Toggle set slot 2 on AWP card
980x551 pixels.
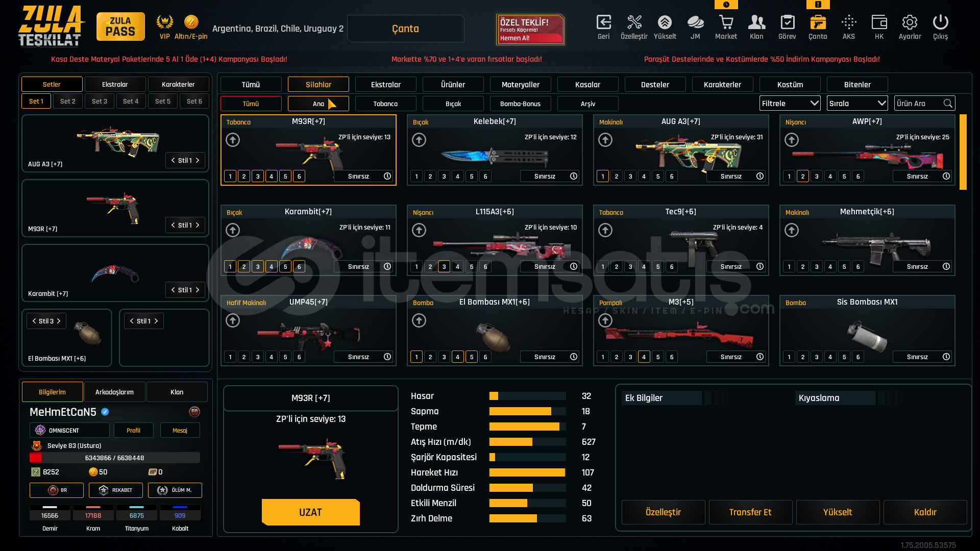tap(803, 177)
